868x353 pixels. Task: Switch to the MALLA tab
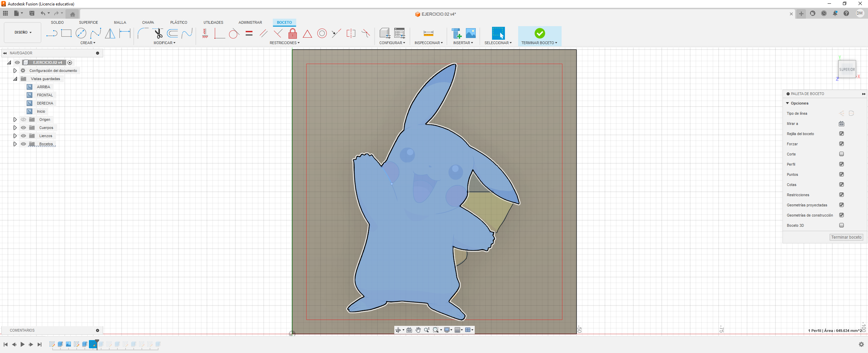[x=120, y=22]
